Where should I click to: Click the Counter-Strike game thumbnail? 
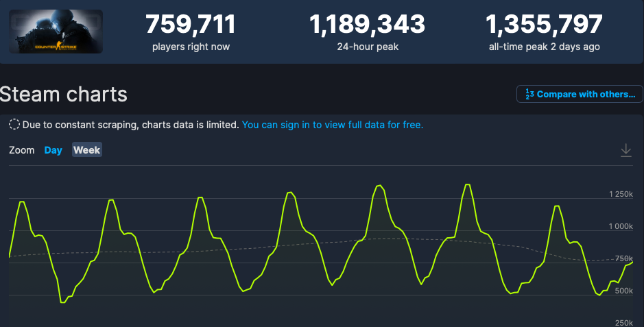[56, 32]
